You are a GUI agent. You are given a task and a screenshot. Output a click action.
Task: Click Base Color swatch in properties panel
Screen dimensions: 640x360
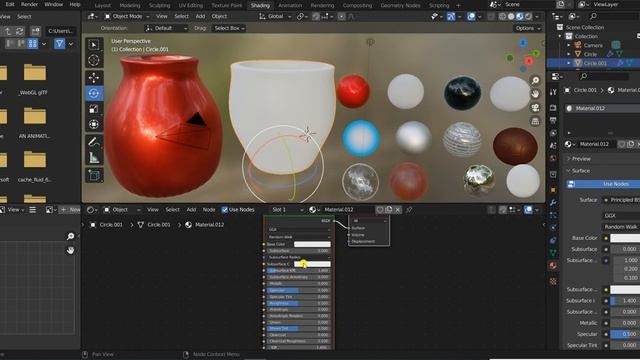click(625, 238)
